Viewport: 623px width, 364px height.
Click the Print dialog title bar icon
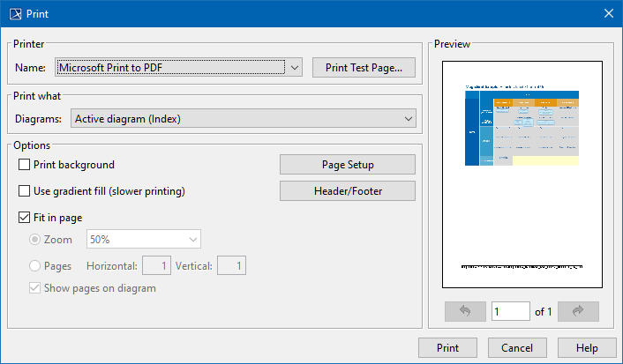15,12
